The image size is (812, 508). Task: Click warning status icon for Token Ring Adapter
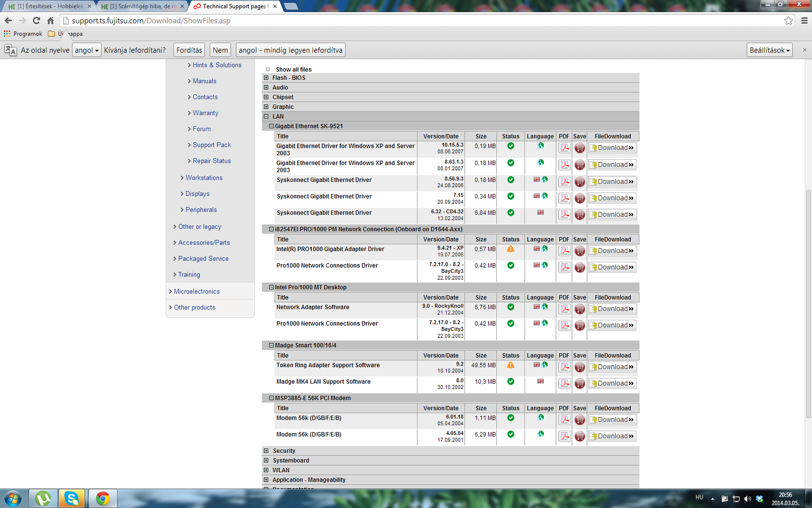(511, 365)
